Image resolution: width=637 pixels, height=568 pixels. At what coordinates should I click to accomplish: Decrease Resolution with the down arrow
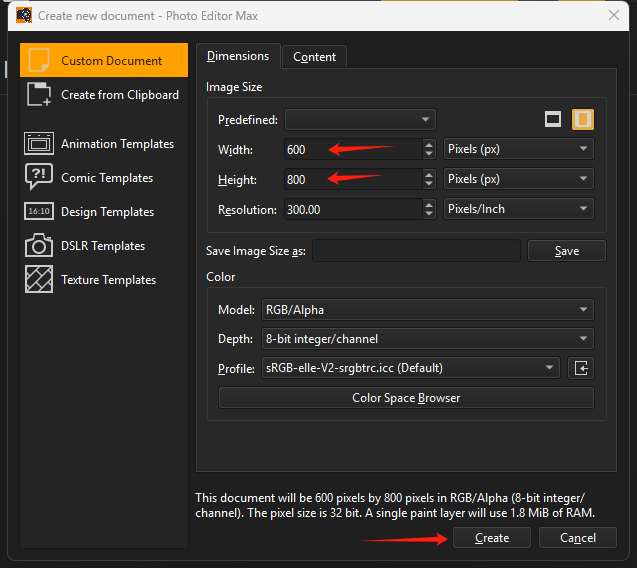429,214
